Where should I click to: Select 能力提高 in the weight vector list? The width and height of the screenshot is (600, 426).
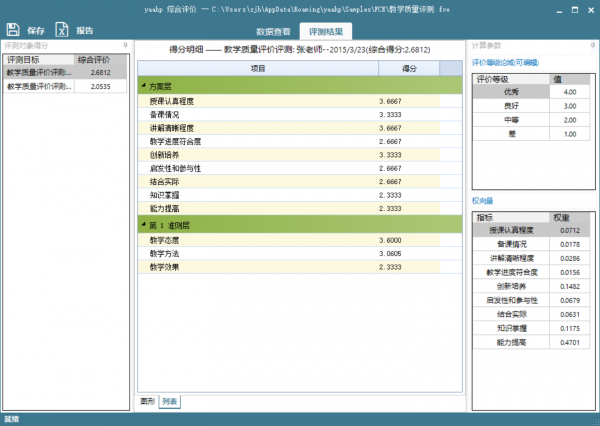pyautogui.click(x=505, y=342)
